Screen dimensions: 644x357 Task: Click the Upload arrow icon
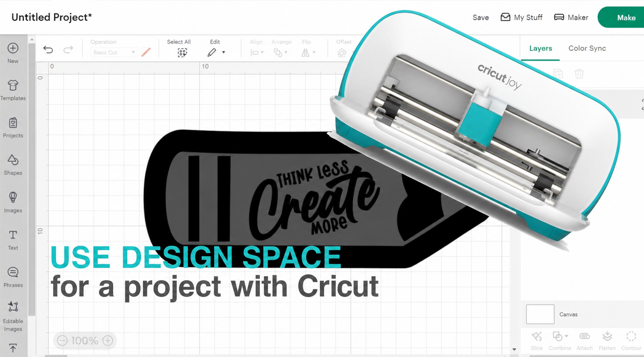pos(13,348)
